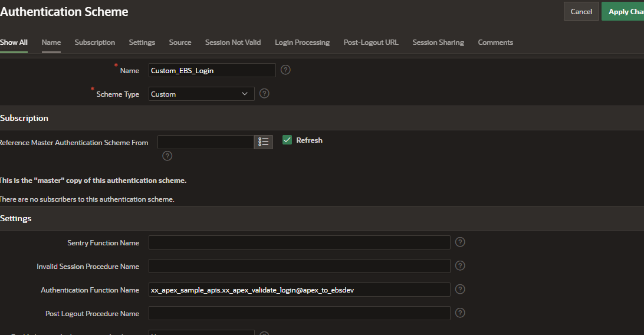Click the Apply Changes button
The width and height of the screenshot is (644, 335).
coord(623,11)
